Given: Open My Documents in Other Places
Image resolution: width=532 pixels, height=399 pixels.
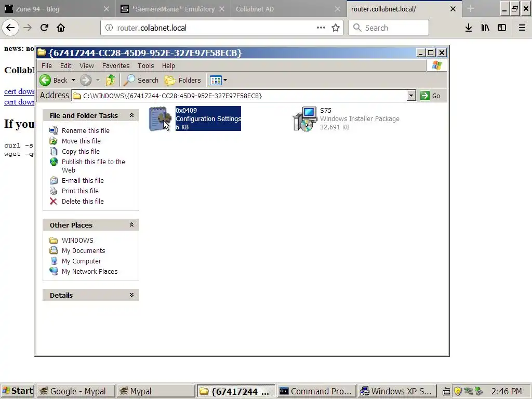Looking at the screenshot, I should point(84,251).
